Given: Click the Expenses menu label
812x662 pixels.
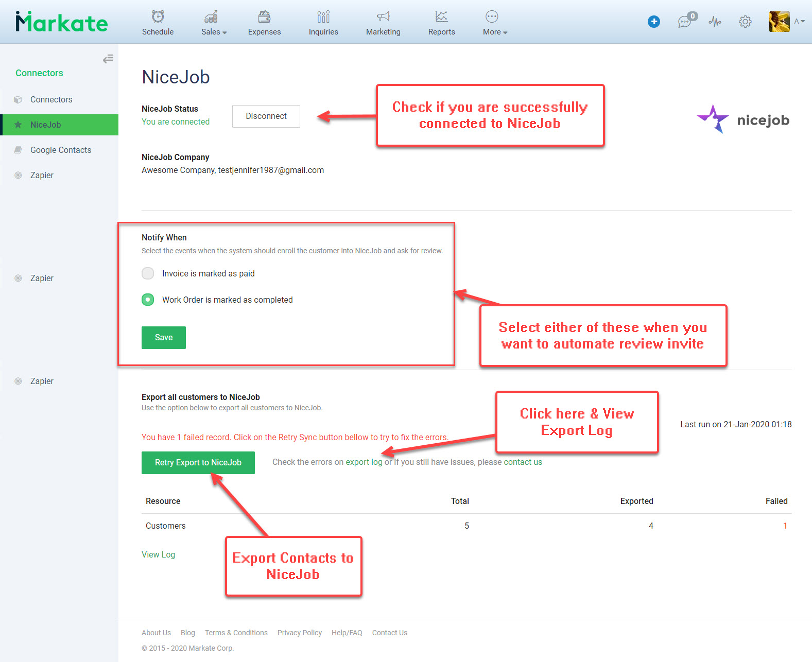Looking at the screenshot, I should coord(264,32).
